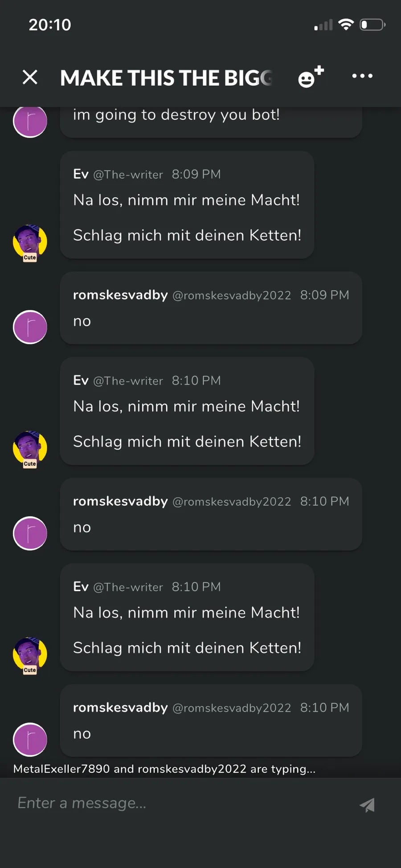Tap the Ev username on the last message
Screen dimensions: 401x868
pyautogui.click(x=81, y=586)
